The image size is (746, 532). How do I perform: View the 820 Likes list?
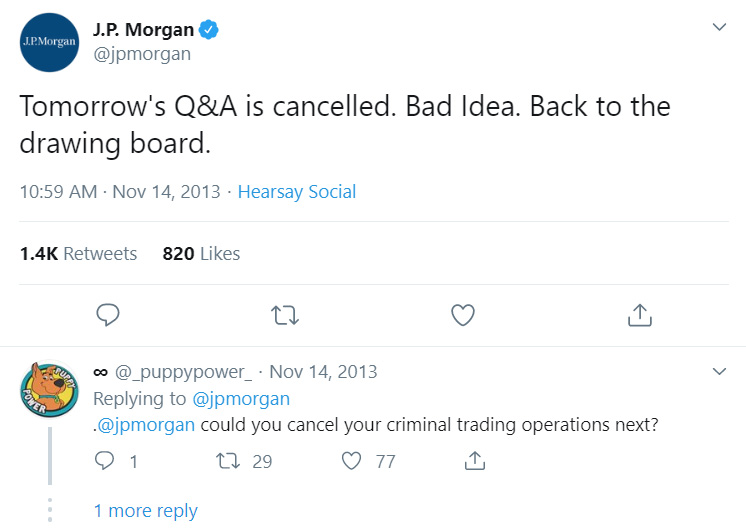[x=201, y=254]
